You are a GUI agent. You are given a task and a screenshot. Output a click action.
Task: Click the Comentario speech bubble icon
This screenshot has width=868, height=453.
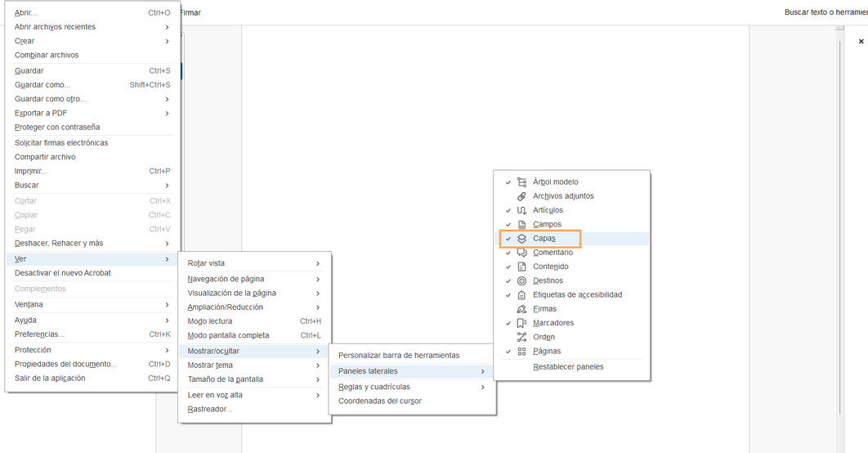521,253
